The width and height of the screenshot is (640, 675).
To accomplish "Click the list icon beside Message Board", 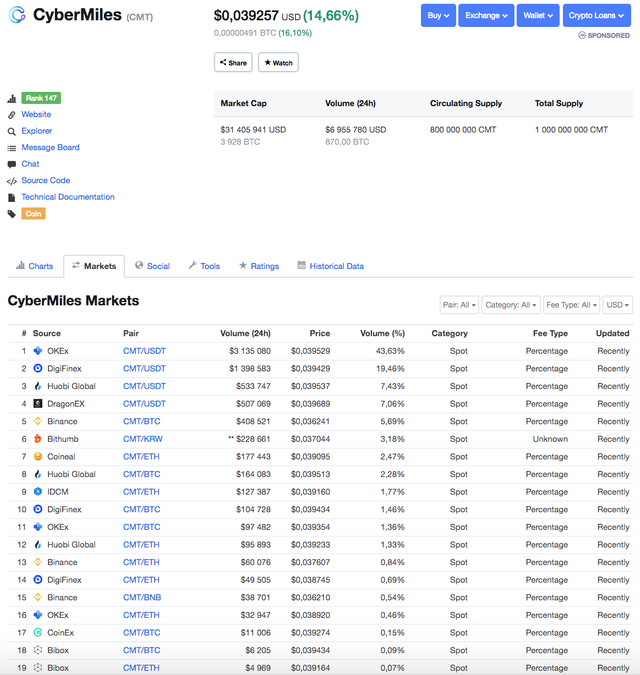I will pyautogui.click(x=12, y=148).
